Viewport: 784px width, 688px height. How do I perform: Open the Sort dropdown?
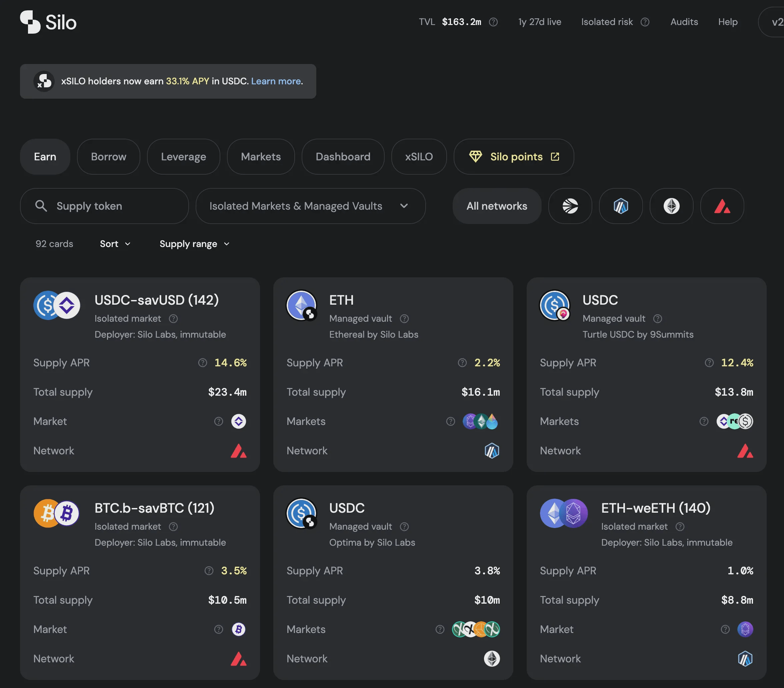pos(115,244)
